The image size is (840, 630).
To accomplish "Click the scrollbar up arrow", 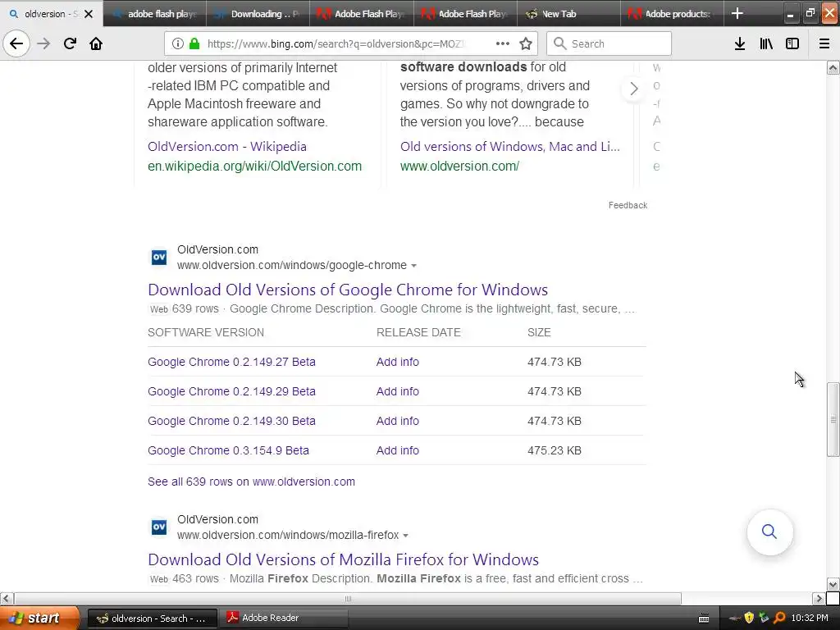I will point(833,67).
